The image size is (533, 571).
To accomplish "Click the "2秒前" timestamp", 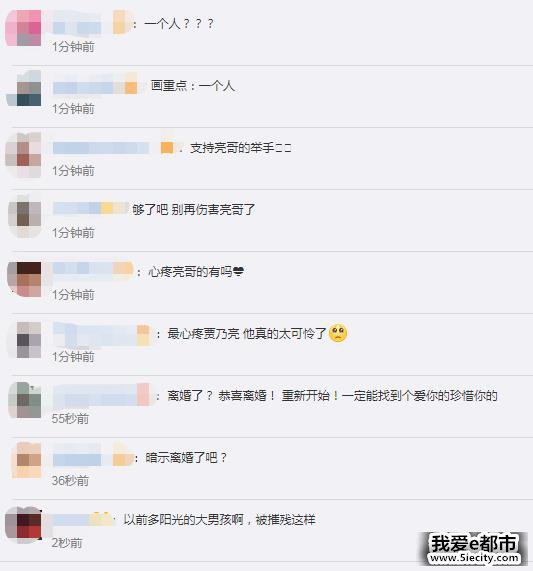I will point(67,543).
